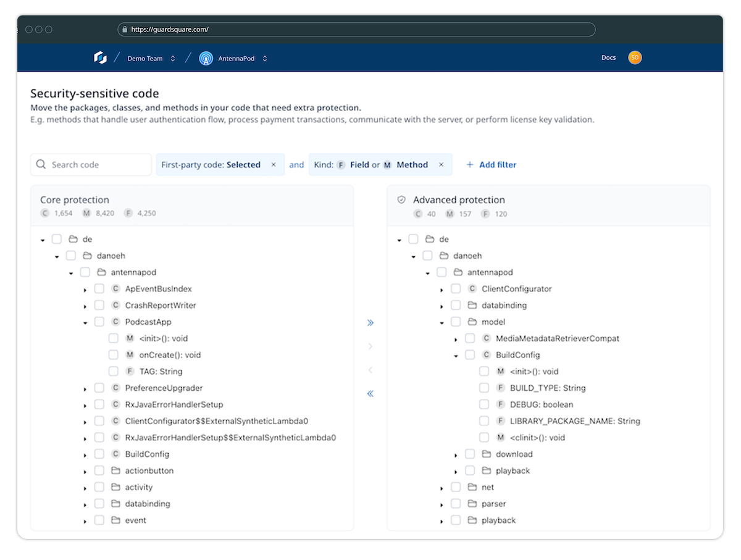Image resolution: width=741 pixels, height=560 pixels.
Task: Select the checkbox for DEBUG: boolean field
Action: (484, 404)
